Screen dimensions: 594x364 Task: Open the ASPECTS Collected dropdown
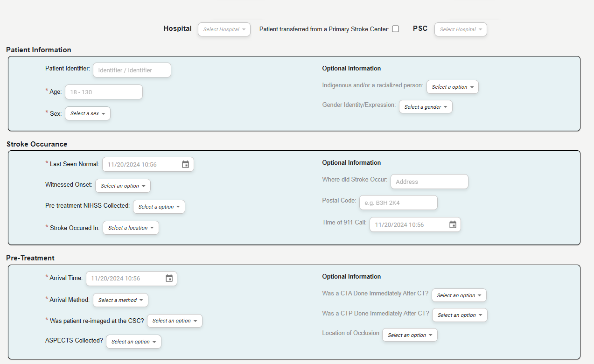pos(133,342)
